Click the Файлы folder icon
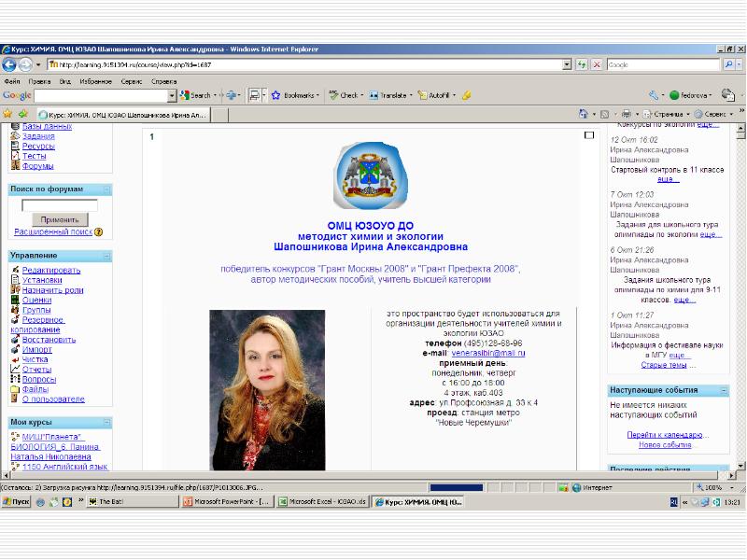 (16, 389)
